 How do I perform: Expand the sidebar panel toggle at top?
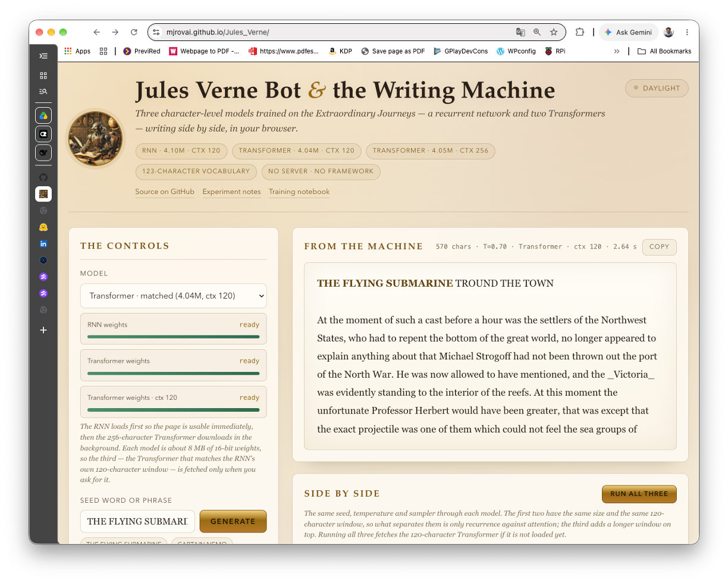point(43,56)
